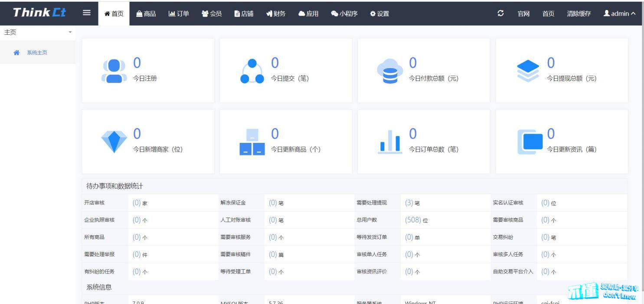
Task: Open the 商品 menu tab
Action: click(x=146, y=13)
